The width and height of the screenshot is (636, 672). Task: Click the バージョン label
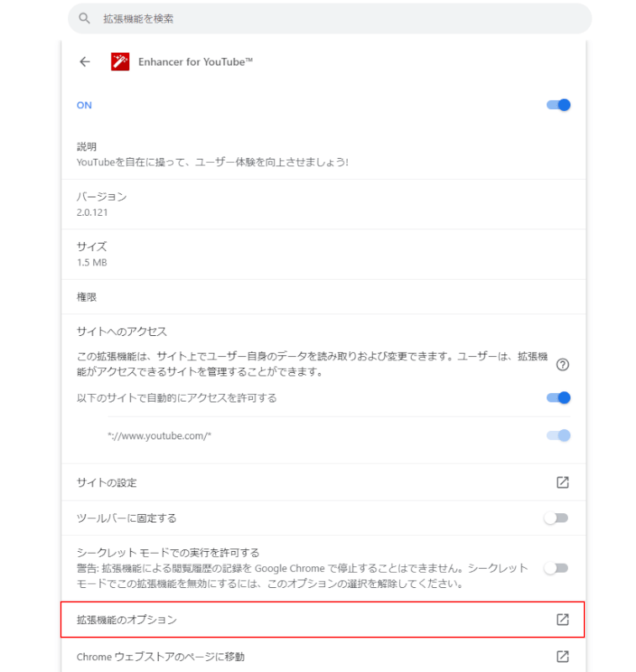(x=102, y=197)
